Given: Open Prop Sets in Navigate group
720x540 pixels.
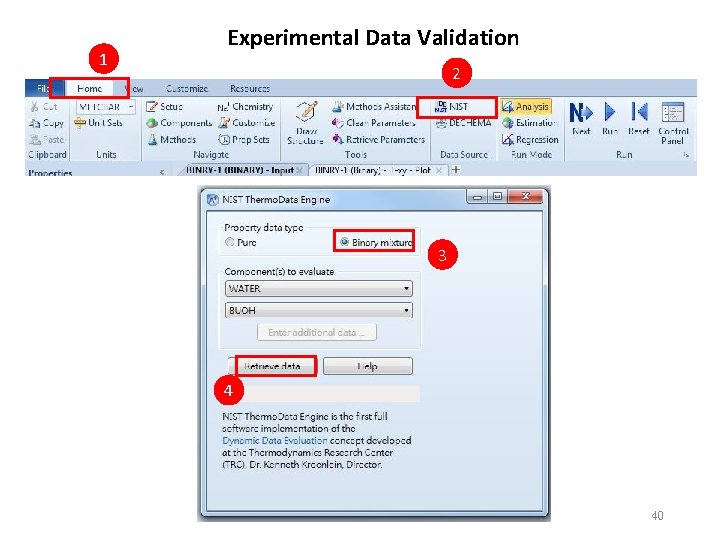Looking at the screenshot, I should tap(244, 140).
